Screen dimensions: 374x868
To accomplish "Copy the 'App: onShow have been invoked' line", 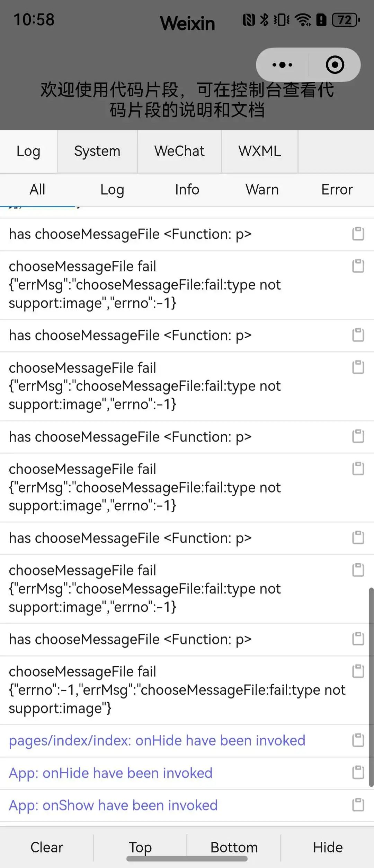I will coord(358,805).
